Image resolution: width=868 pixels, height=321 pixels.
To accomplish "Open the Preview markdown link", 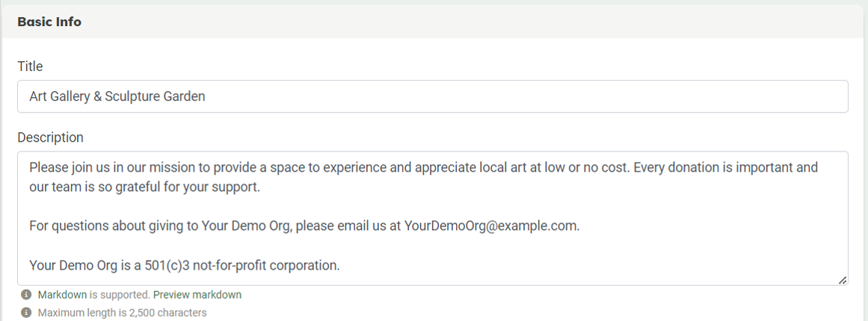I will pyautogui.click(x=197, y=294).
